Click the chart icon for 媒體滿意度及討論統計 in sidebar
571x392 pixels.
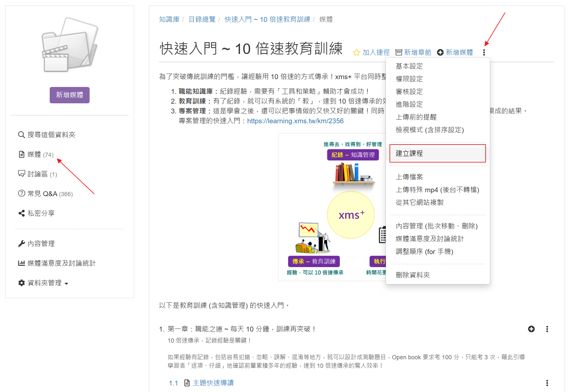click(22, 263)
